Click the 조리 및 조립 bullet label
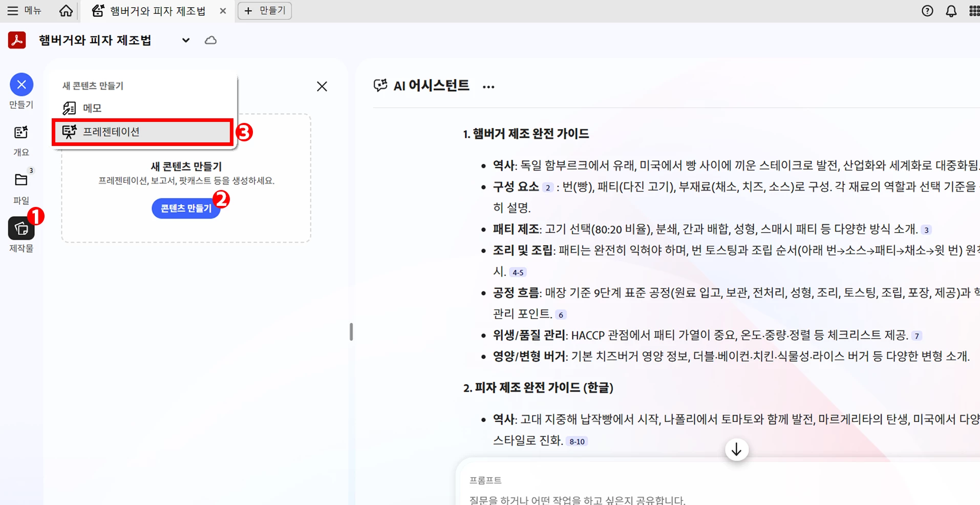 coord(523,250)
